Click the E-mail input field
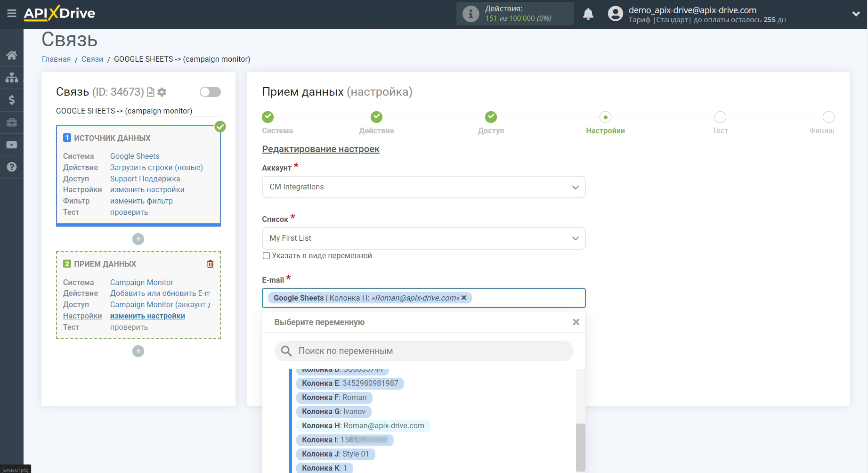The width and height of the screenshot is (868, 473). pos(423,298)
